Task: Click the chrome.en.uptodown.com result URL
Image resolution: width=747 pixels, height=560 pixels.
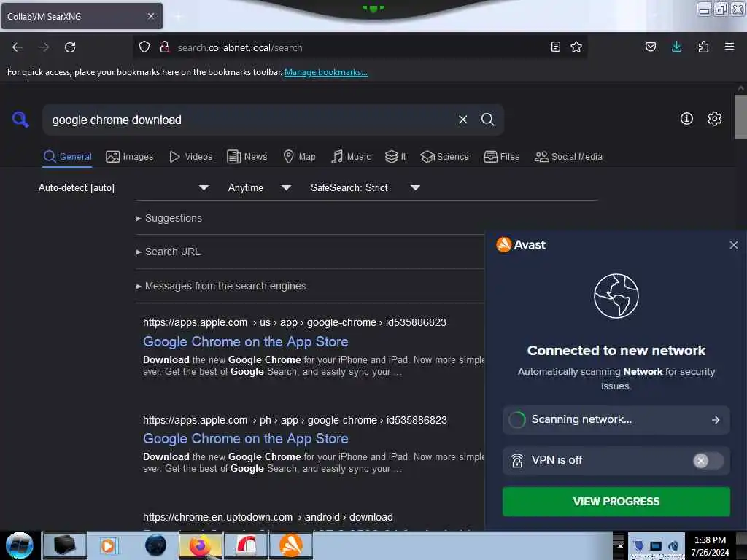Action: [268, 517]
